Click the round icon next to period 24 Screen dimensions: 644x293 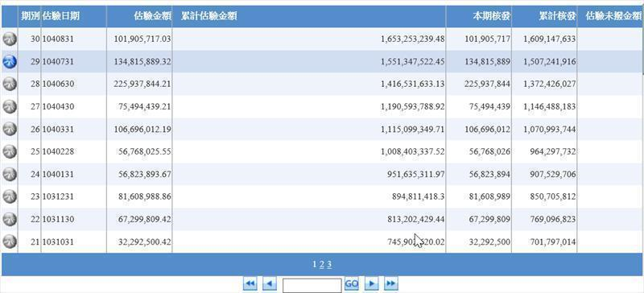10,174
